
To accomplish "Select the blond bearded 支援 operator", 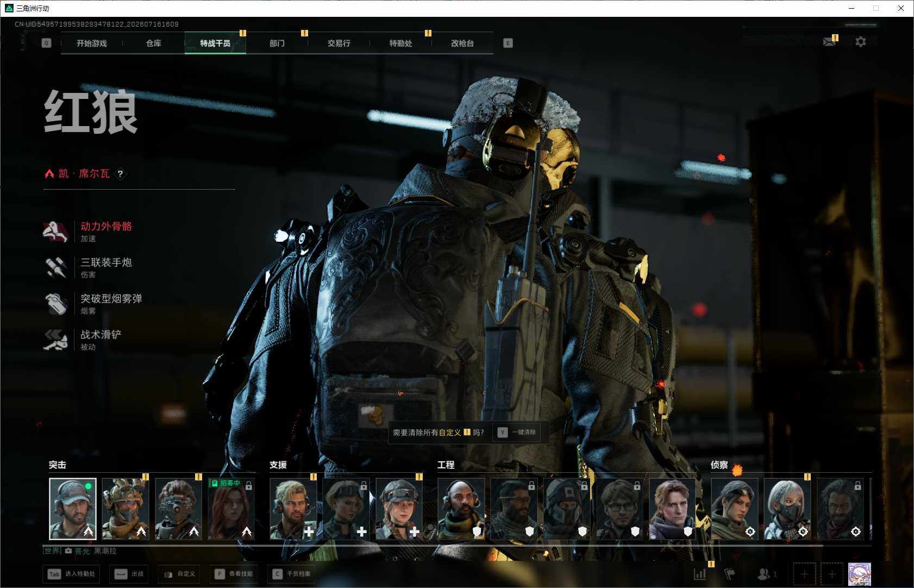I will pos(293,509).
